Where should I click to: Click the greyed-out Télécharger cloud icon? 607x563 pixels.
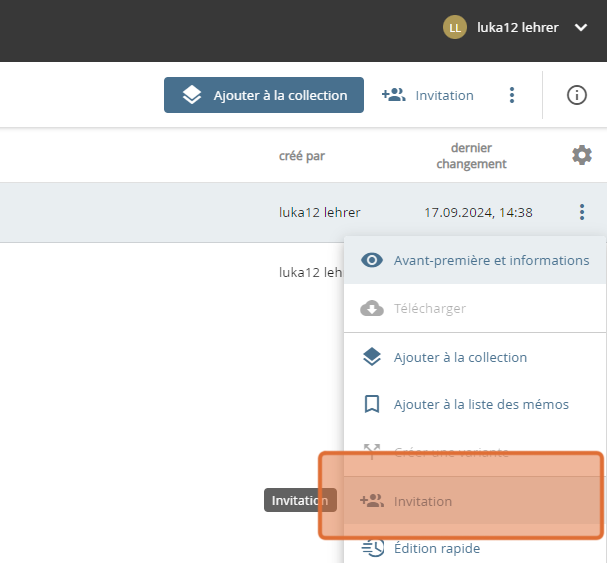tap(372, 308)
